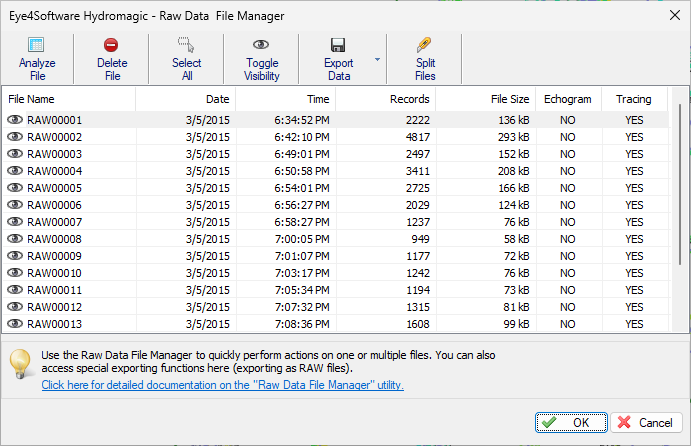Toggle visibility eye for RAW00004
This screenshot has height=446, width=691.
coord(15,171)
